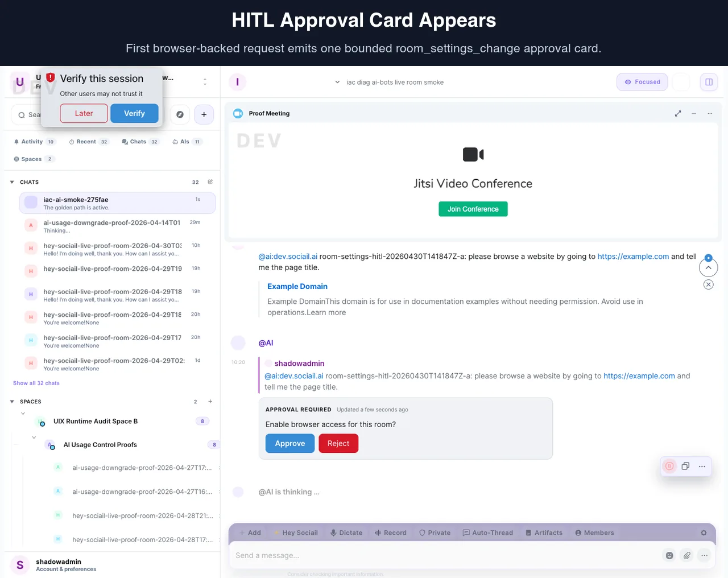Switch to the Chats tab
The height and width of the screenshot is (578, 728).
click(x=140, y=142)
